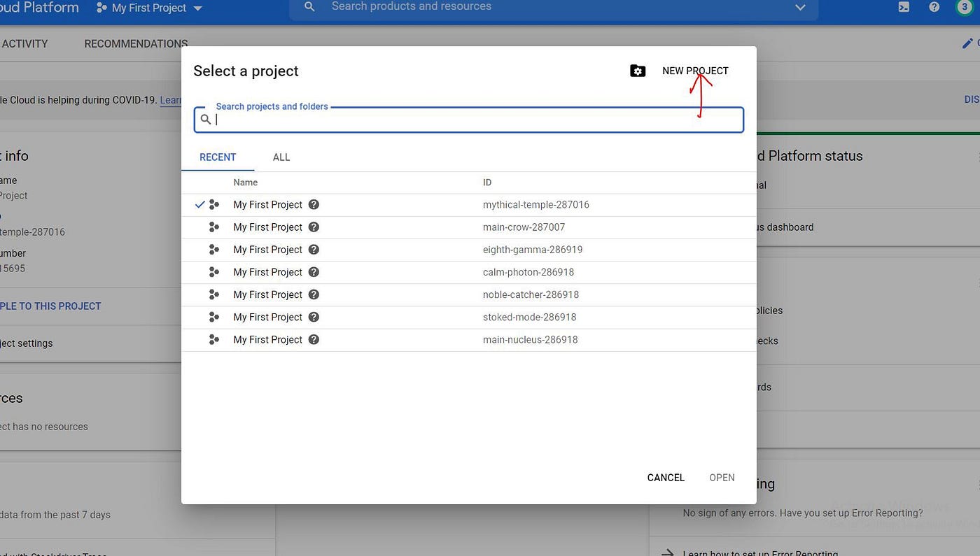This screenshot has width=980, height=556.
Task: Click project icon in main-crow-287007 row
Action: pos(214,227)
